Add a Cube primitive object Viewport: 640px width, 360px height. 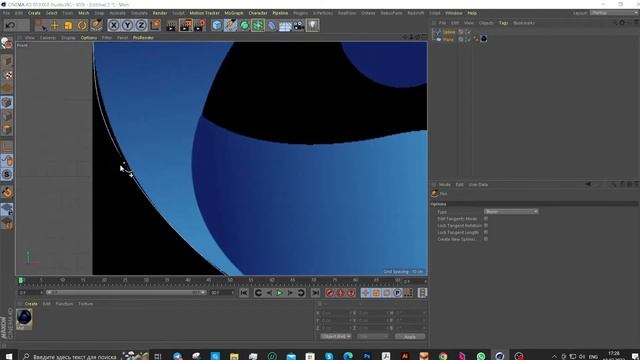point(217,25)
